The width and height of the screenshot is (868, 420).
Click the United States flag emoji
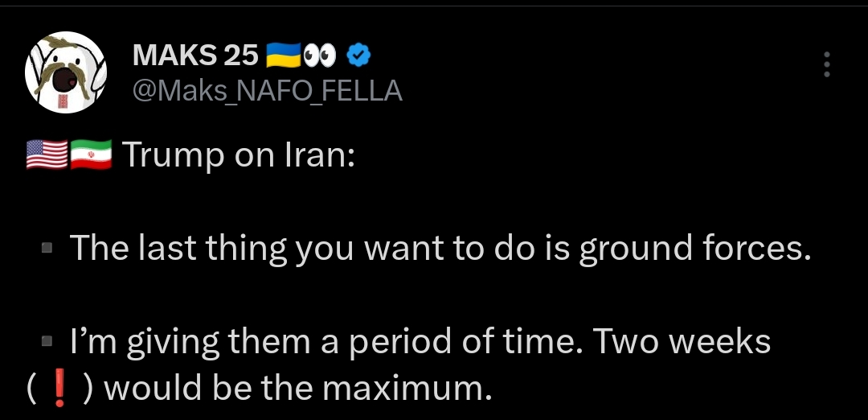tap(47, 154)
